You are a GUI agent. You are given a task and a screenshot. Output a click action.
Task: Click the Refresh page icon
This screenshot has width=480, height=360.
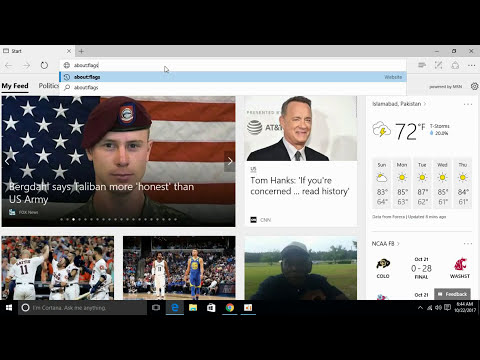pos(44,65)
